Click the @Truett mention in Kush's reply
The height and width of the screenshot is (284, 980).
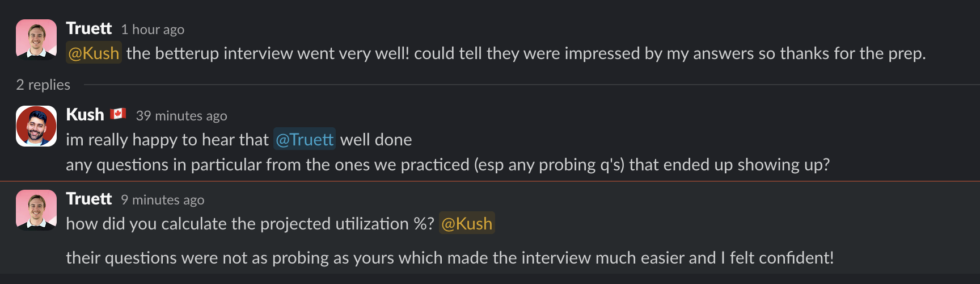(x=305, y=140)
